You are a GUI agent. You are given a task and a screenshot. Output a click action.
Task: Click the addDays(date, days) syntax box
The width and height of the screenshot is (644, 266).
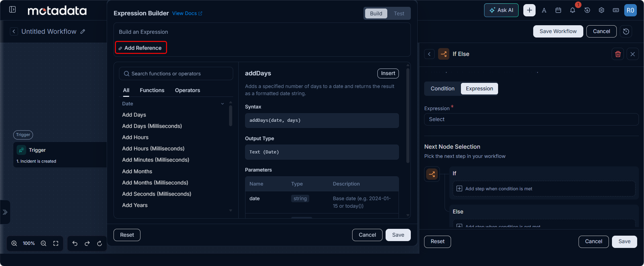coord(322,120)
